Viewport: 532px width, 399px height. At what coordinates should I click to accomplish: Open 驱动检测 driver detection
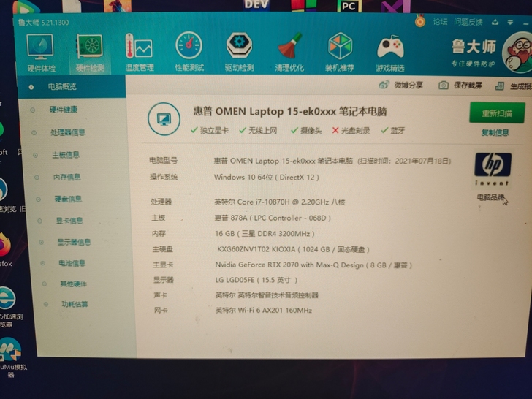point(239,52)
